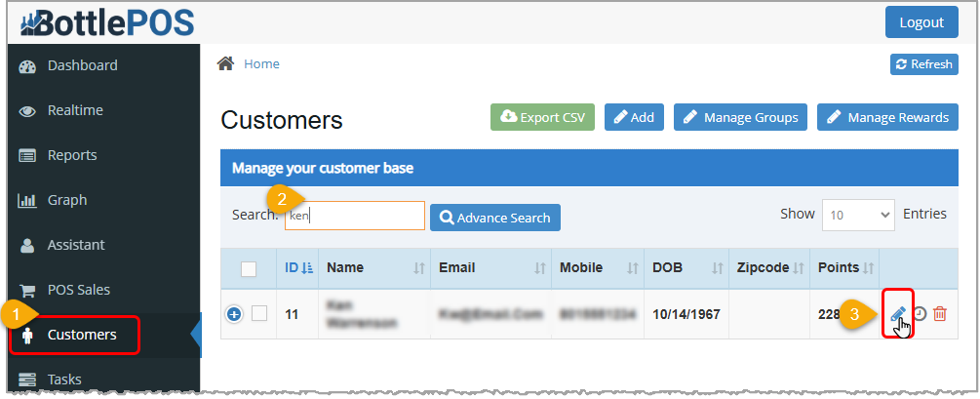Screen dimensions: 980x399
Task: Click the Assistant person icon
Action: pyautogui.click(x=27, y=246)
